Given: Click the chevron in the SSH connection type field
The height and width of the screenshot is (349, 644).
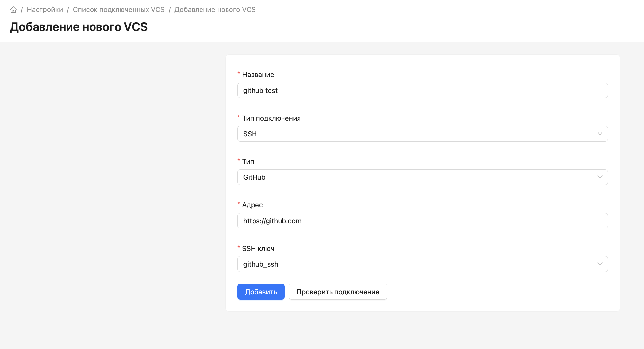Looking at the screenshot, I should point(600,134).
